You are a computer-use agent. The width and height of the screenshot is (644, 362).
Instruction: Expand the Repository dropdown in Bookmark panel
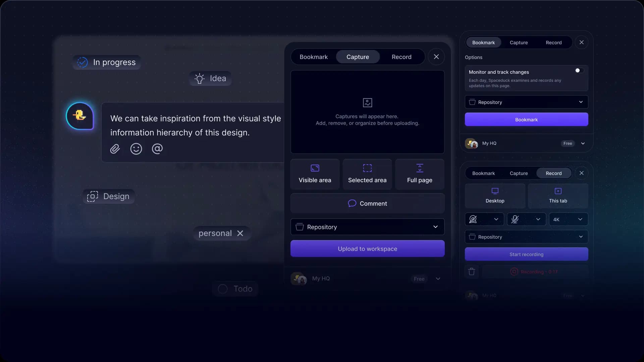tap(582, 102)
